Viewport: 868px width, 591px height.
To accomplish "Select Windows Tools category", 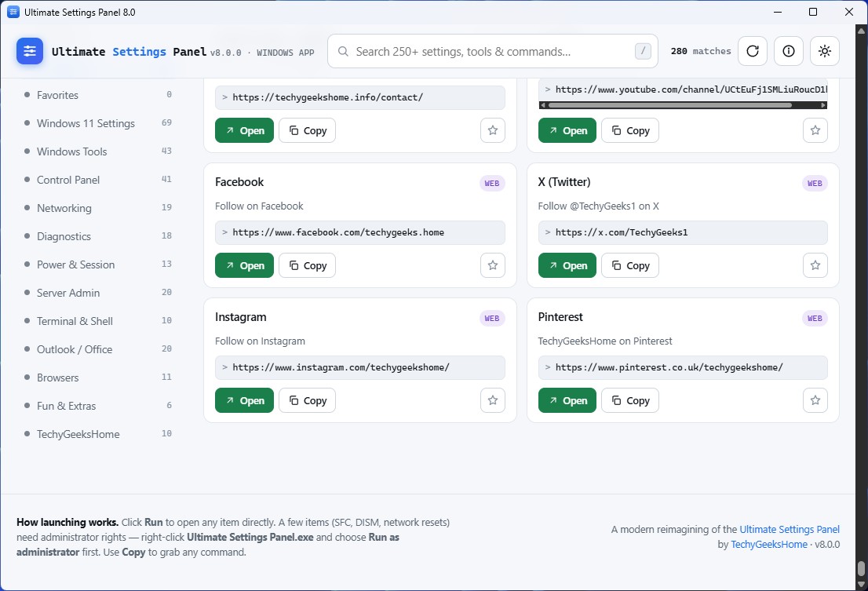I will 98,151.
